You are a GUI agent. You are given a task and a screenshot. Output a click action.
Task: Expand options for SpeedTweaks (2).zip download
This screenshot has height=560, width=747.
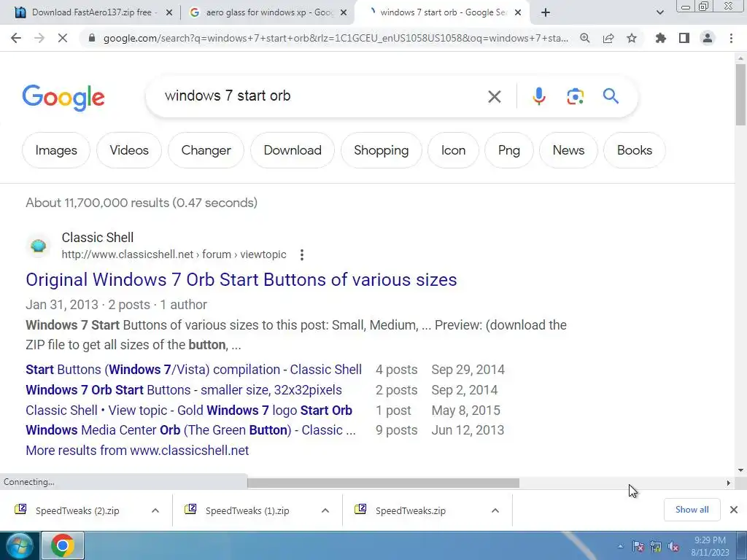pos(155,510)
